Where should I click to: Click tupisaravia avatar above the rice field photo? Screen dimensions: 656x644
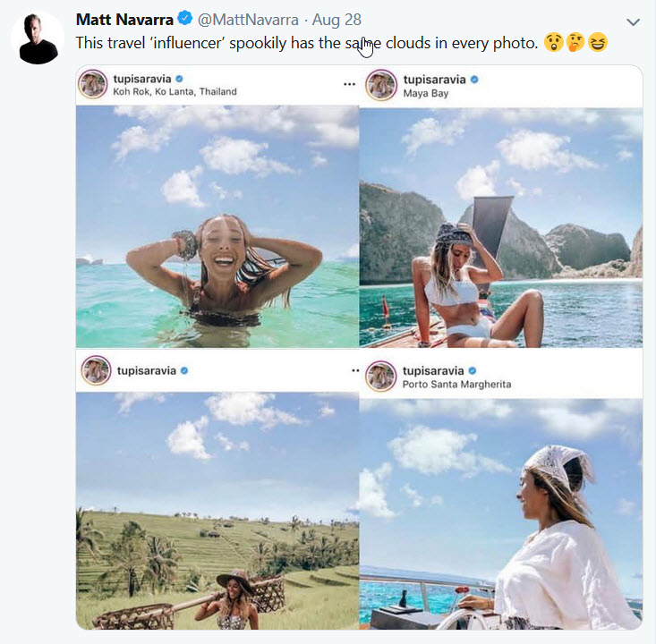tap(93, 370)
